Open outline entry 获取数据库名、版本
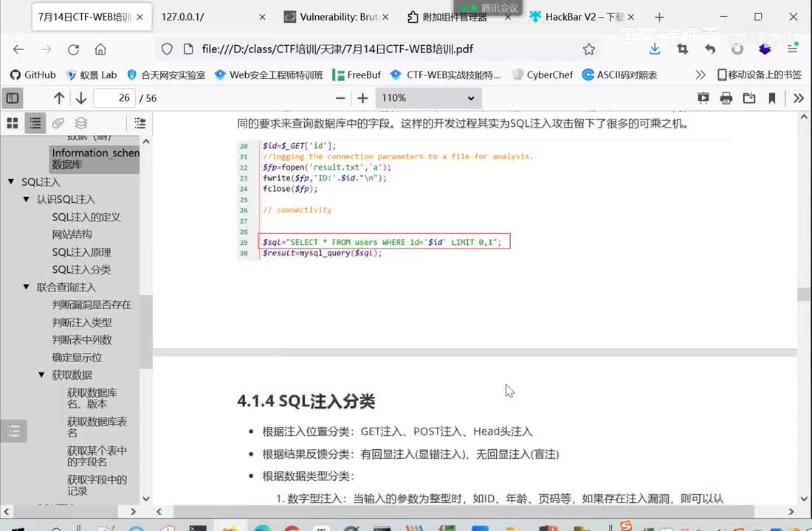Screen dimensions: 812x531 [x=92, y=398]
